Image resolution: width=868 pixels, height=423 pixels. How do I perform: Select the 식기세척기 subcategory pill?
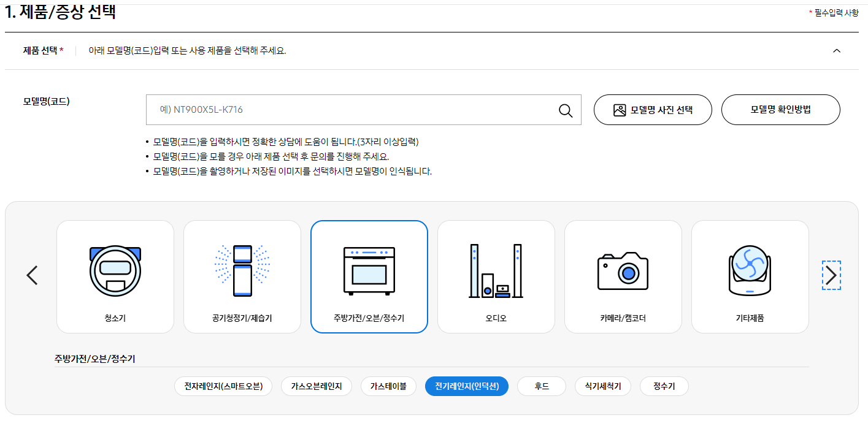pos(602,386)
